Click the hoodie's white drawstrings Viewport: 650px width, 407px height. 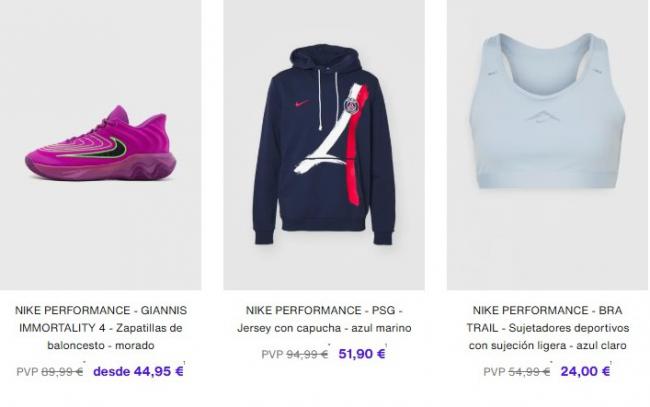pos(327,97)
